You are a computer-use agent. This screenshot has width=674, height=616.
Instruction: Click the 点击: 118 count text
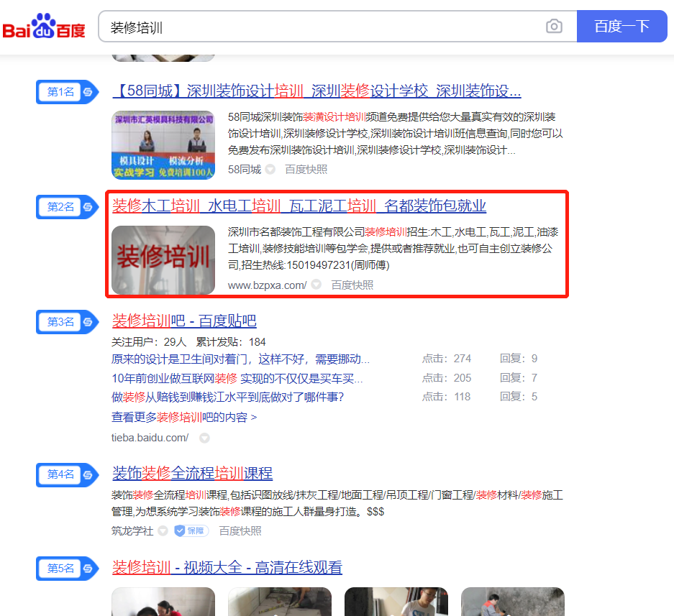click(x=446, y=397)
